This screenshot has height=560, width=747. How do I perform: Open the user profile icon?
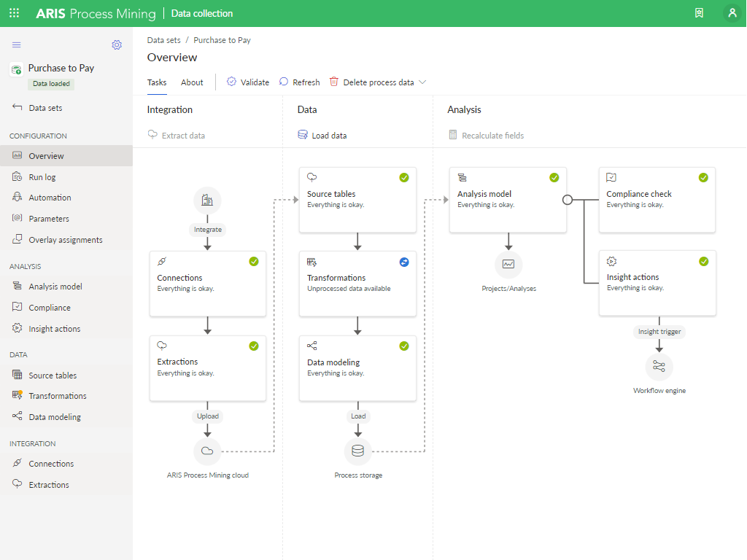coord(732,13)
